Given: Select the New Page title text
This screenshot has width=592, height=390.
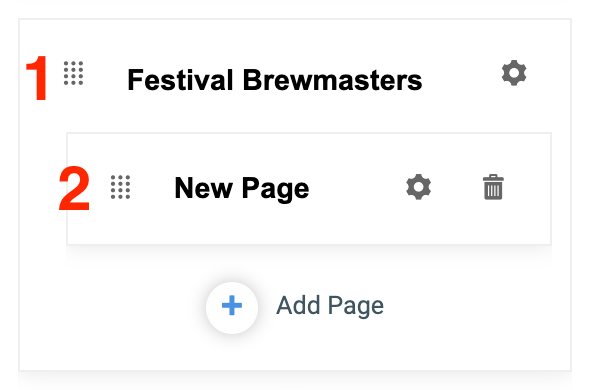Looking at the screenshot, I should coord(242,188).
